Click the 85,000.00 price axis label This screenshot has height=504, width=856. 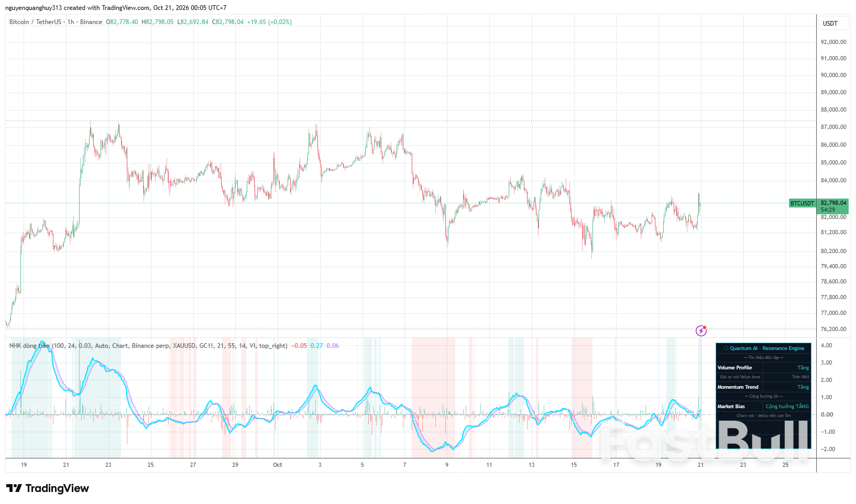[833, 162]
